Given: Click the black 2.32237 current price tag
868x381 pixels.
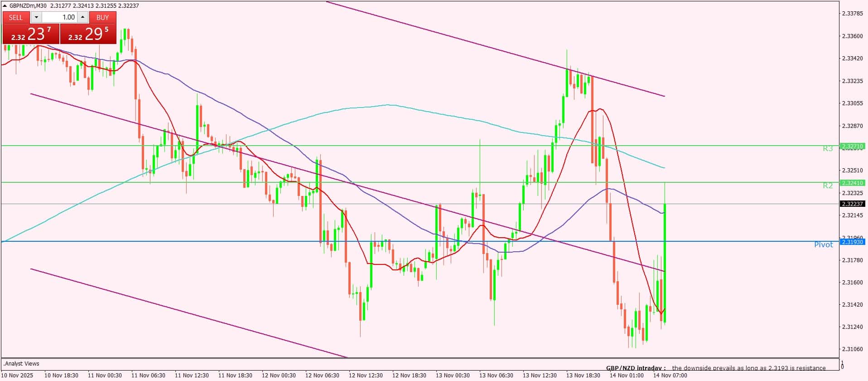Looking at the screenshot, I should pos(852,204).
